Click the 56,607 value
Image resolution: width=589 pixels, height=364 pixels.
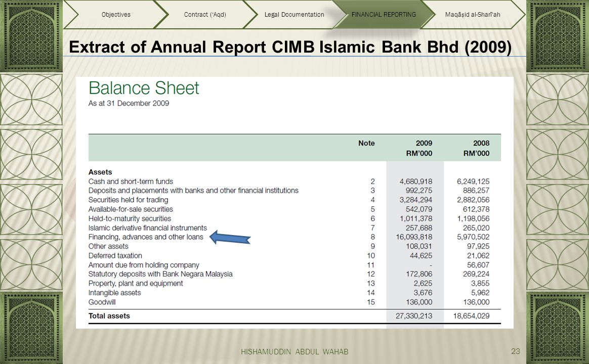(x=478, y=265)
